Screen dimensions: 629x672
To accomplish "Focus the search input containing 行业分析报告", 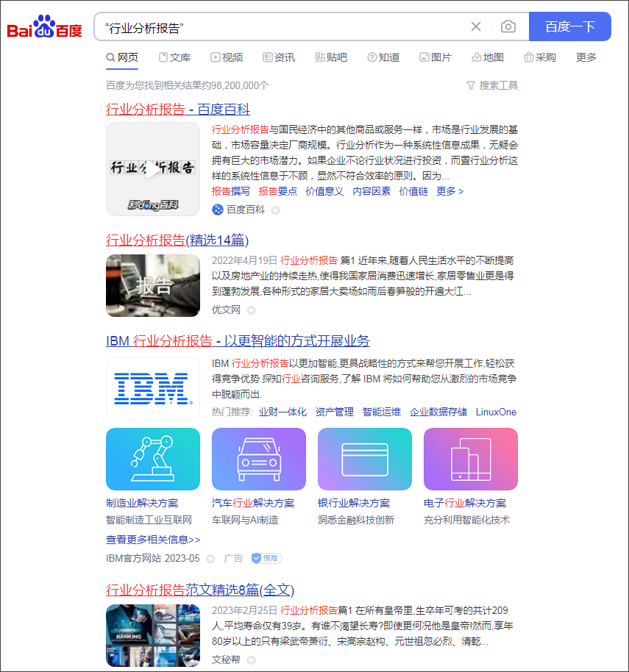I will coord(283,28).
